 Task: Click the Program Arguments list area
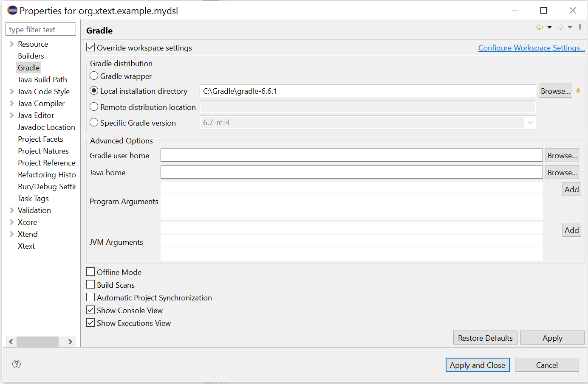pyautogui.click(x=352, y=200)
